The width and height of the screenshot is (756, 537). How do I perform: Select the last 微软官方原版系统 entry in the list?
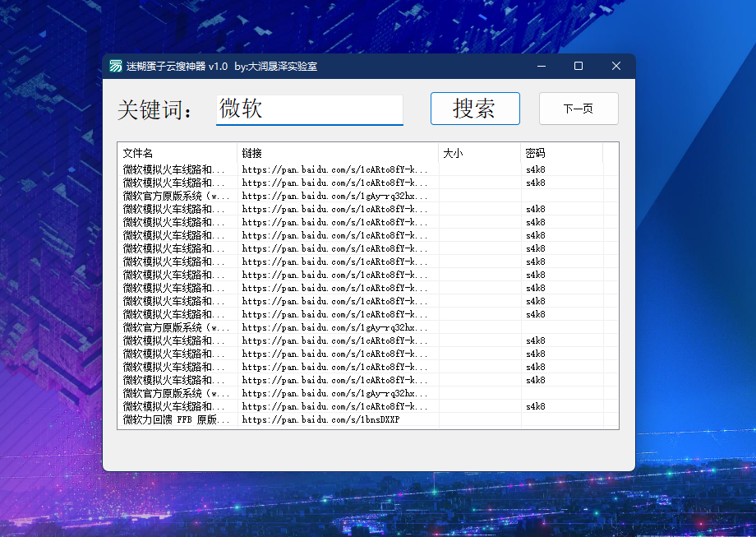[x=171, y=393]
